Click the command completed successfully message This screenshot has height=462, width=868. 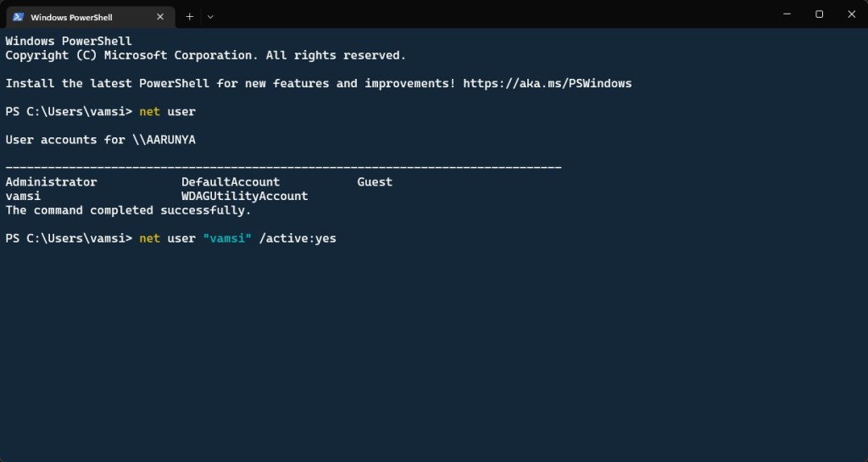[x=128, y=210]
